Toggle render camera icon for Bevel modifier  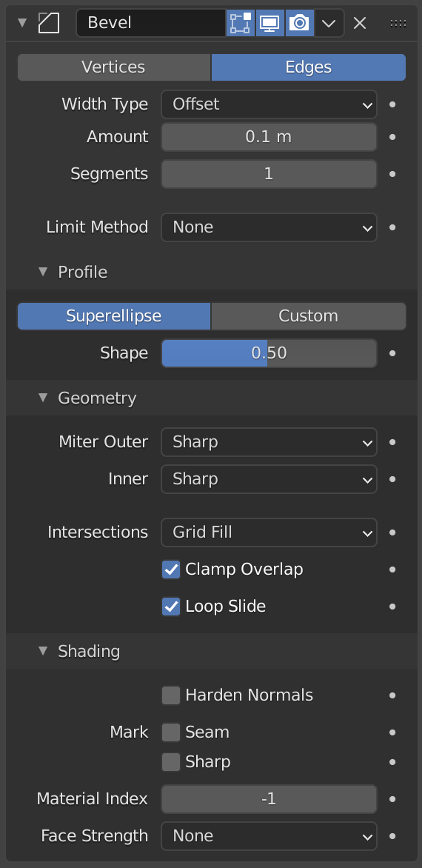click(300, 23)
